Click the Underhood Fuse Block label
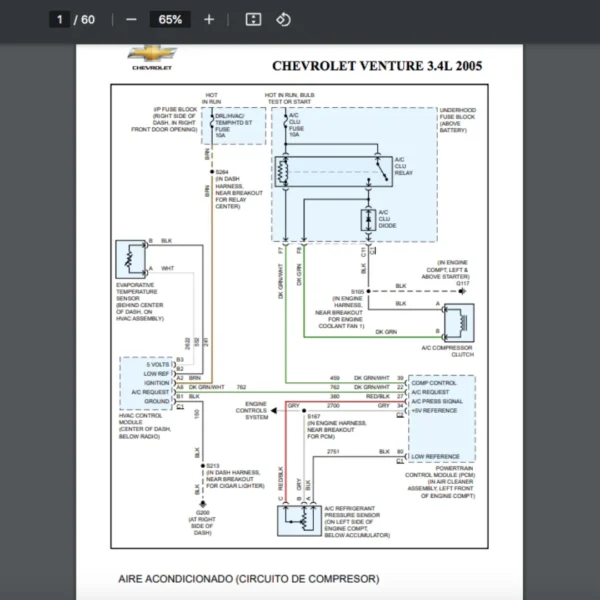 tap(457, 118)
